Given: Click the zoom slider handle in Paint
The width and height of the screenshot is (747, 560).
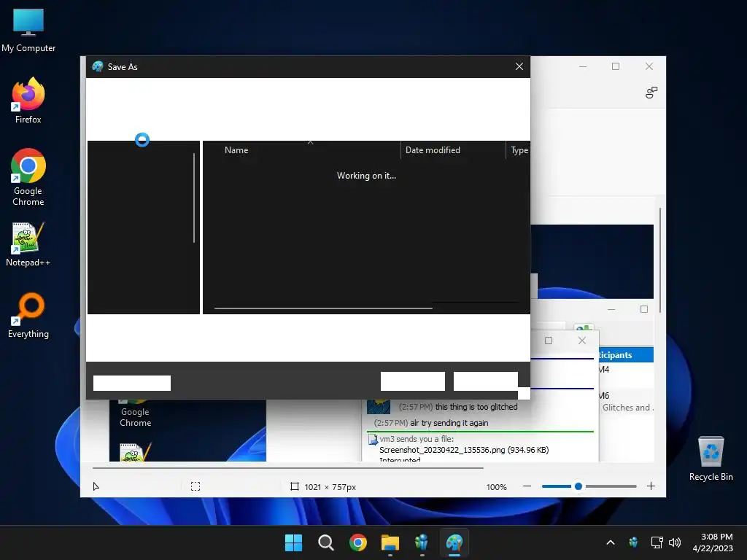Looking at the screenshot, I should coord(578,486).
